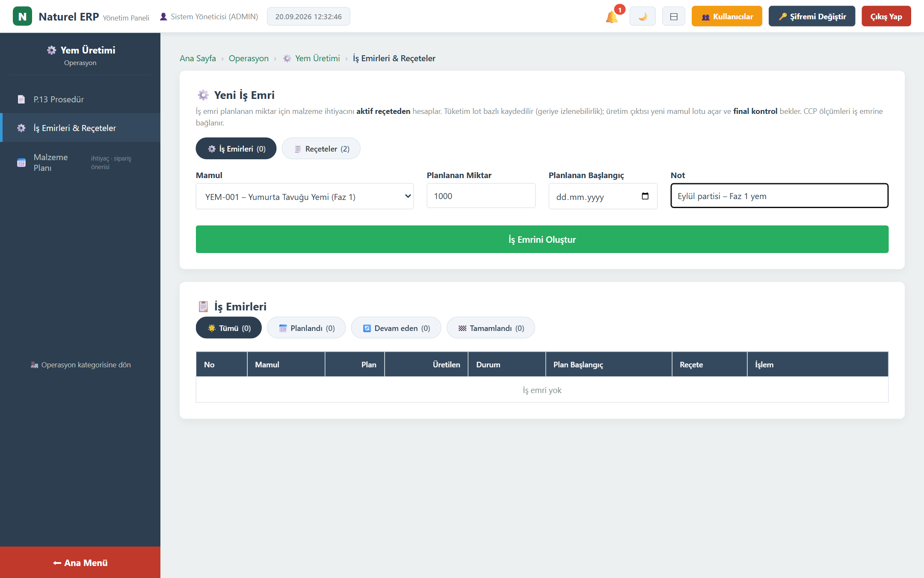The height and width of the screenshot is (578, 924).
Task: Click the Malzeme Planı calendar icon
Action: (21, 163)
